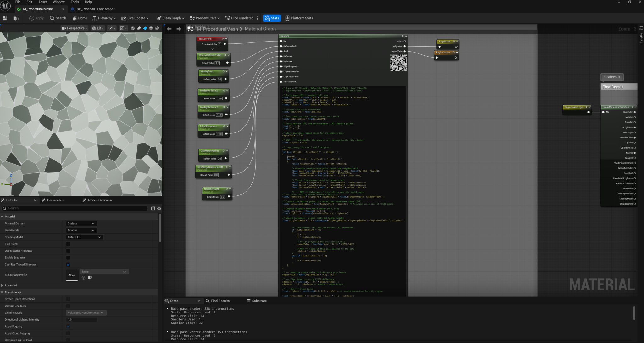The width and height of the screenshot is (644, 343).
Task: Open the Perspective viewport dropdown
Action: (x=75, y=28)
